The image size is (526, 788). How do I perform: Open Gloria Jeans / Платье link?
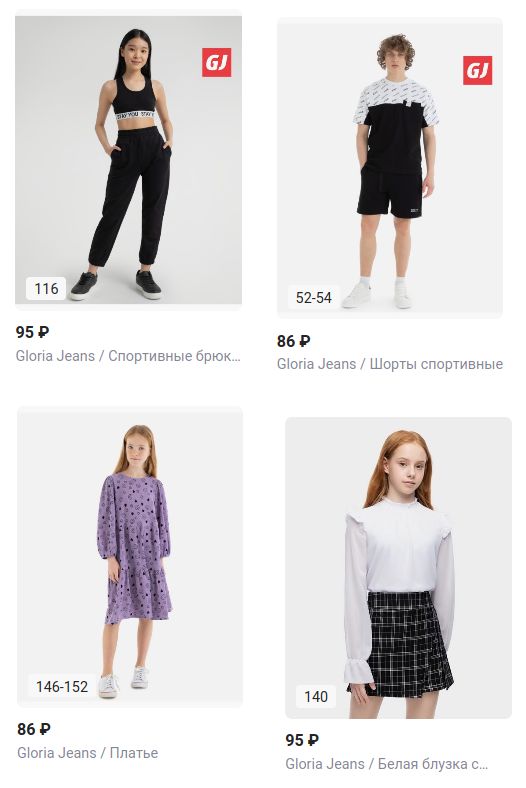[87, 753]
